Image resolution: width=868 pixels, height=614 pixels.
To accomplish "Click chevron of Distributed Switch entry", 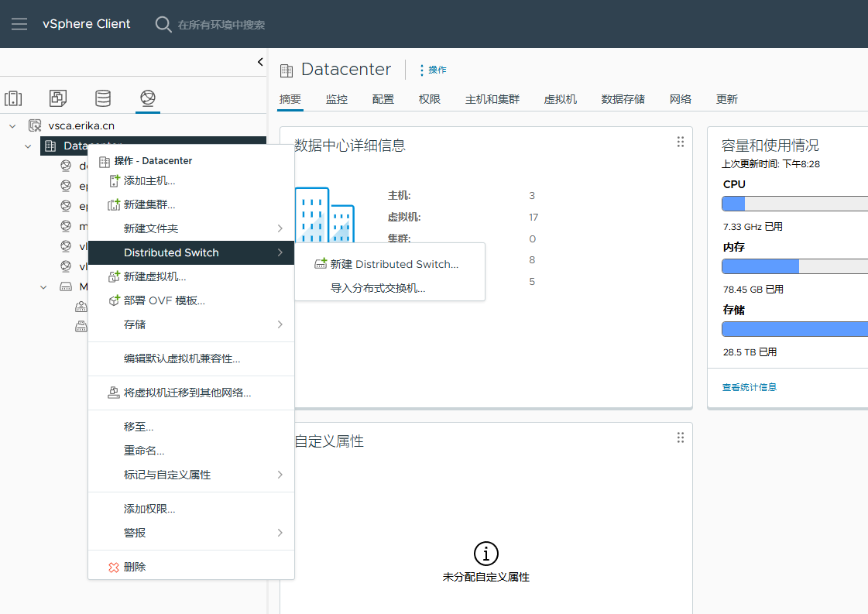I will [x=280, y=252].
